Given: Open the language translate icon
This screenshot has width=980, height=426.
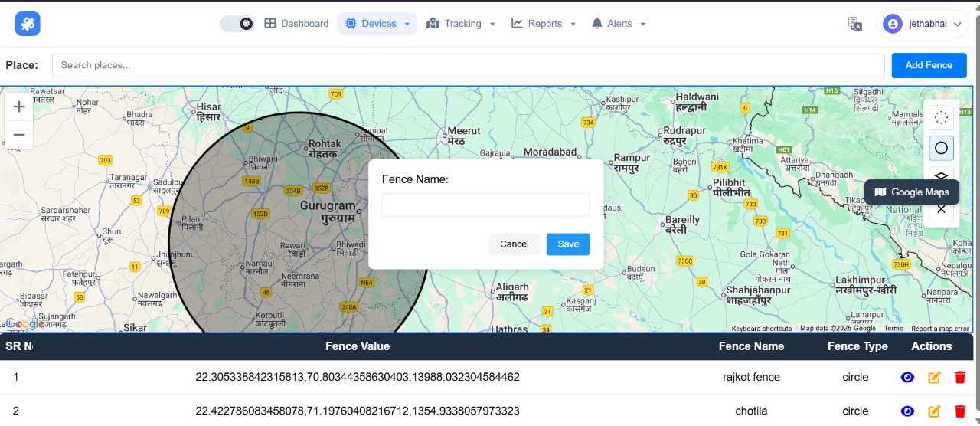Looking at the screenshot, I should click(x=855, y=24).
